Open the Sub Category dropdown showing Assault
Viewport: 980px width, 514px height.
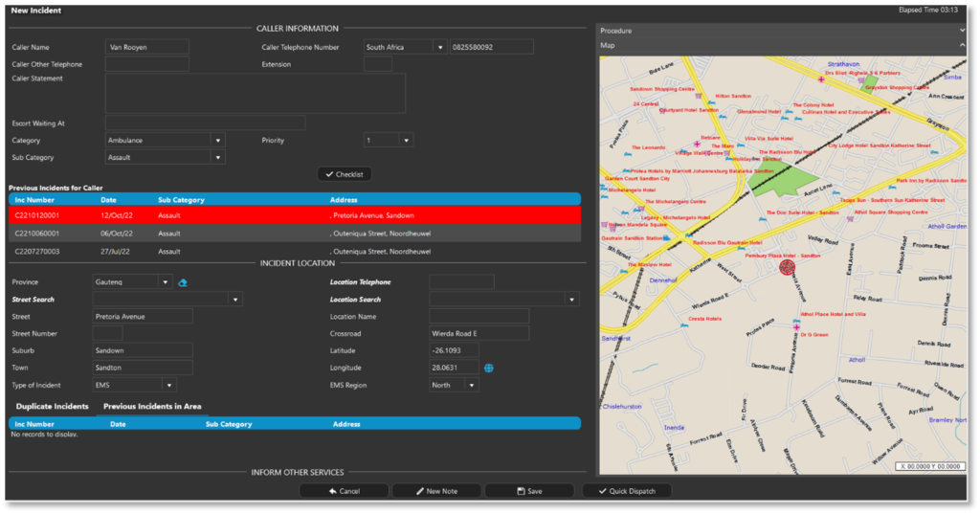(217, 158)
